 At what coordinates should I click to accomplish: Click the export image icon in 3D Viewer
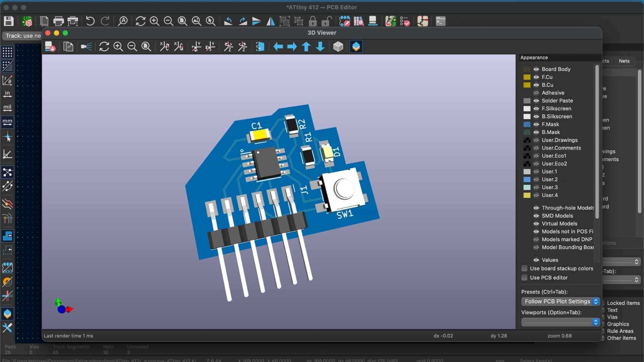tap(50, 47)
